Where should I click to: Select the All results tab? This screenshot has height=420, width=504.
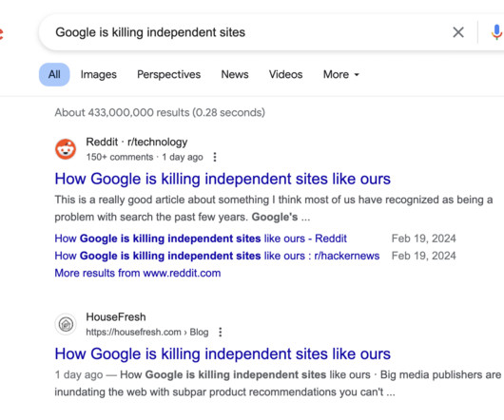54,74
